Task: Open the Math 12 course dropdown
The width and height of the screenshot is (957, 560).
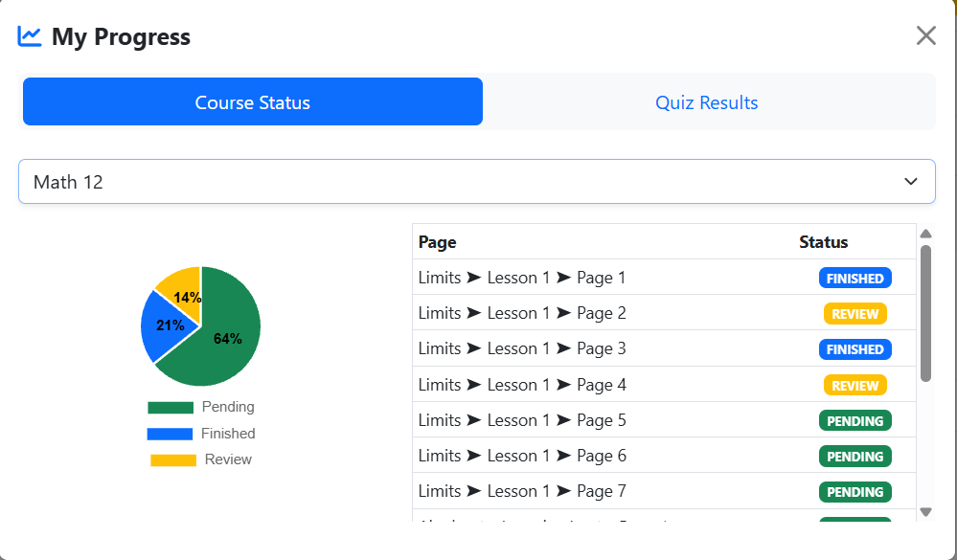Action: tap(476, 181)
